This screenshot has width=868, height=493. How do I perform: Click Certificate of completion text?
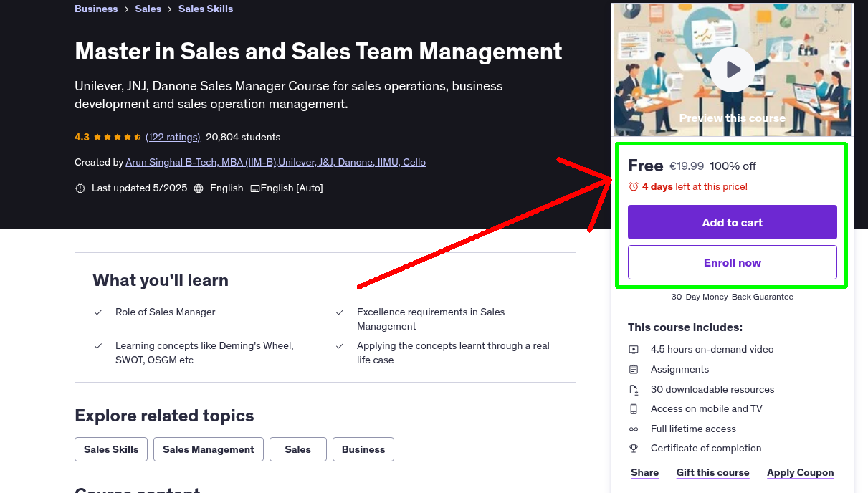point(706,449)
